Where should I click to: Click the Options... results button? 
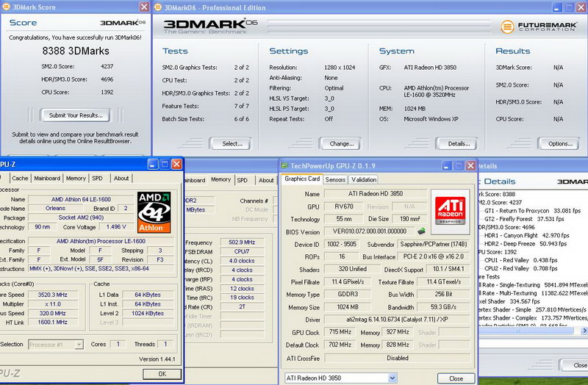click(559, 143)
